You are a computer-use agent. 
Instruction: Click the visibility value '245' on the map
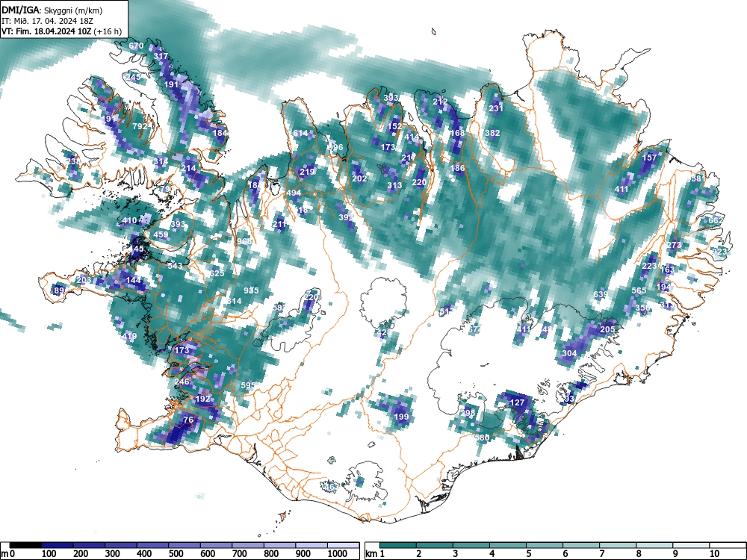pyautogui.click(x=134, y=77)
